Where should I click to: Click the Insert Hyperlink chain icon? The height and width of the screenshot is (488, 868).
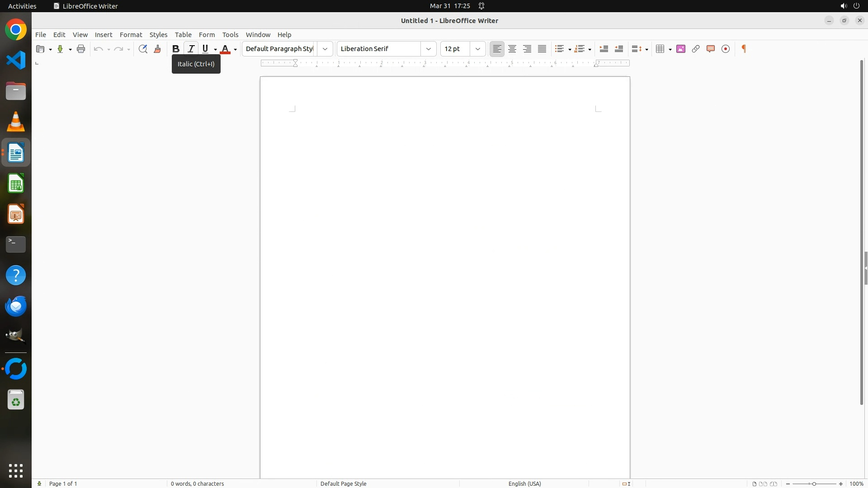coord(696,49)
